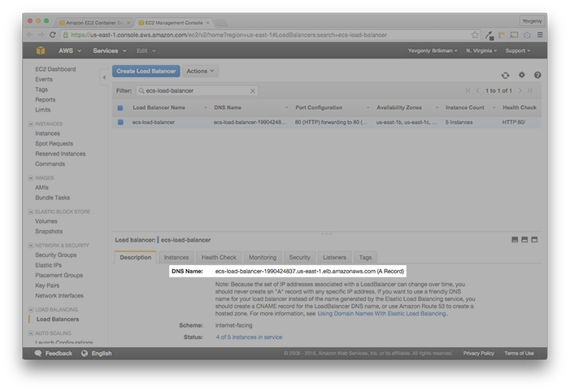570x392 pixels.
Task: Open Security Groups in sidebar
Action: tap(55, 255)
